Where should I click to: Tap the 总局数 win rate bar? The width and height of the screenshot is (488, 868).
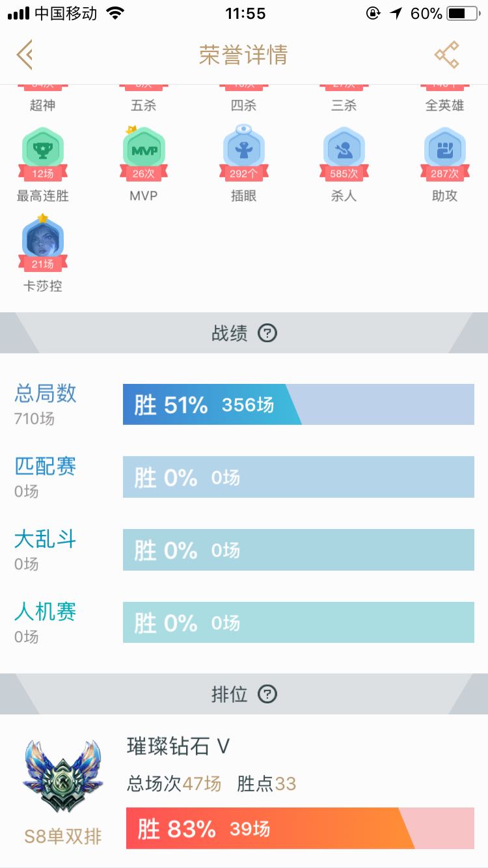(298, 405)
